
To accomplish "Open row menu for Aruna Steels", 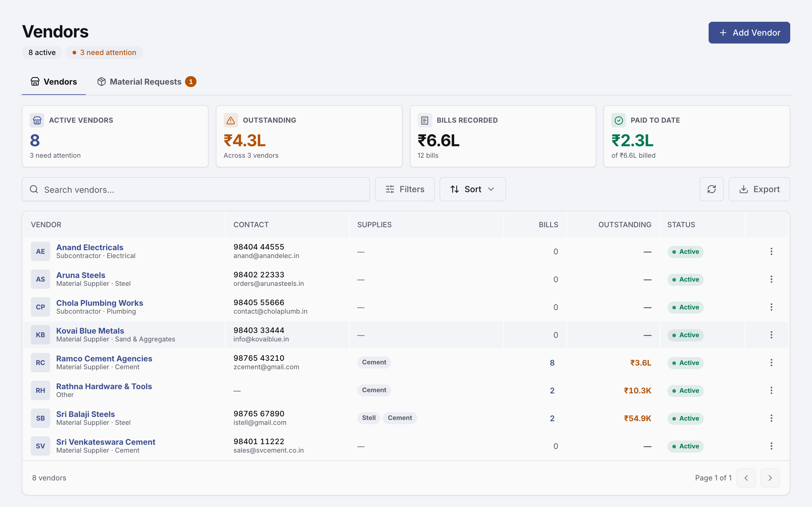I will [771, 279].
